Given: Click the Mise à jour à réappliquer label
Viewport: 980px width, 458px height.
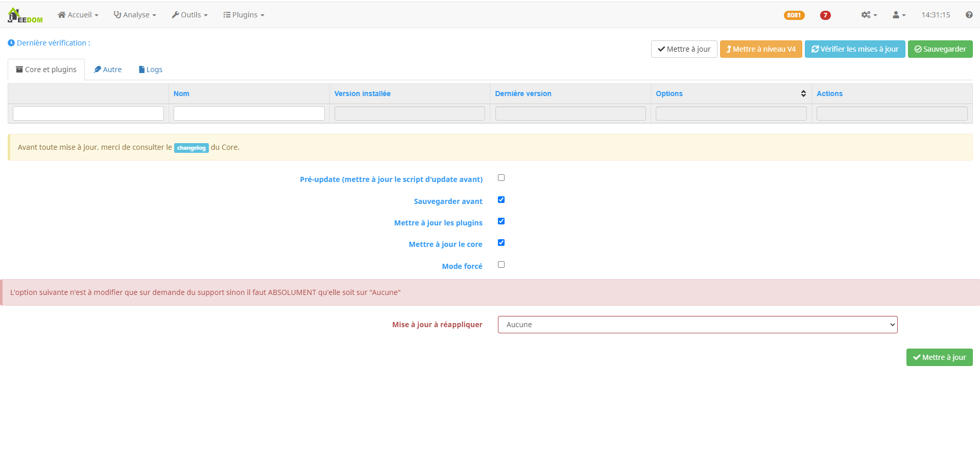Looking at the screenshot, I should [437, 325].
